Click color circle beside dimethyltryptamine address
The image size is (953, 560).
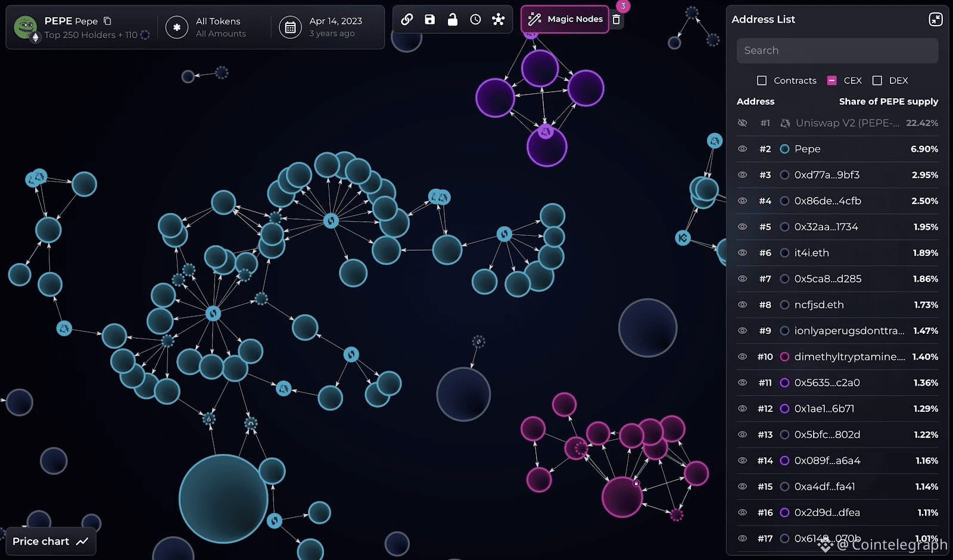click(x=784, y=357)
